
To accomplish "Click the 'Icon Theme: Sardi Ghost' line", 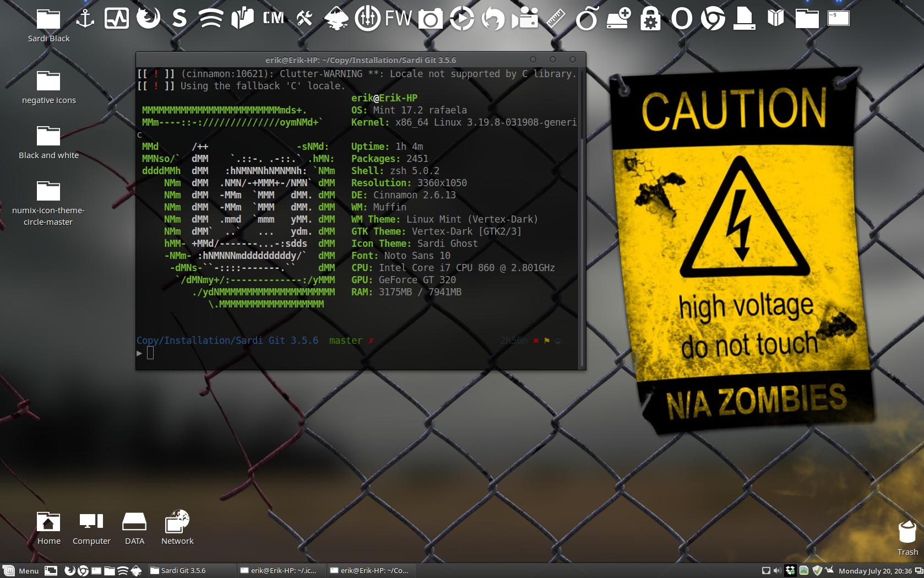I will [414, 244].
